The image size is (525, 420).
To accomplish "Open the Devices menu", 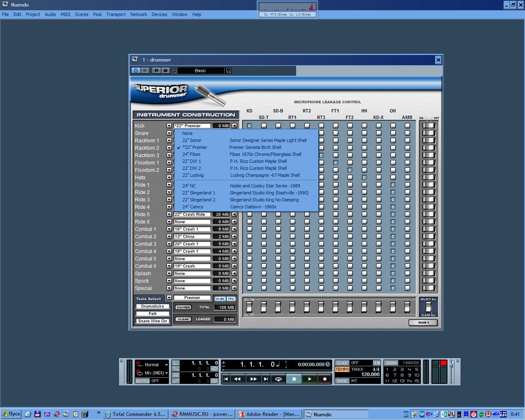I will [x=159, y=14].
